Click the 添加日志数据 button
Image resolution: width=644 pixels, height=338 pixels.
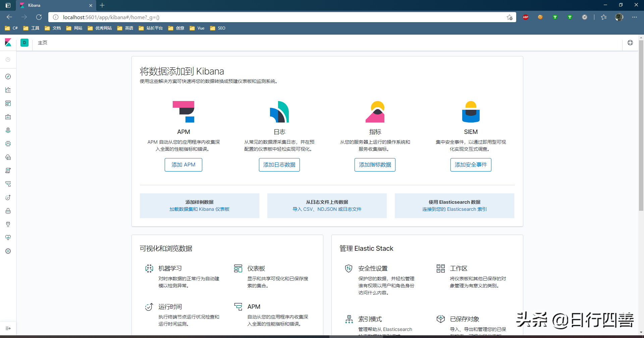coord(279,165)
